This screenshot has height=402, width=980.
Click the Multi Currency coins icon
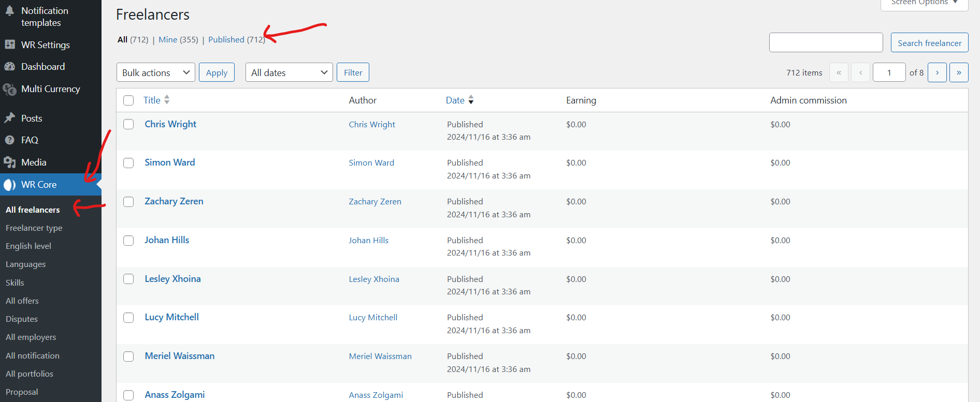pos(9,89)
